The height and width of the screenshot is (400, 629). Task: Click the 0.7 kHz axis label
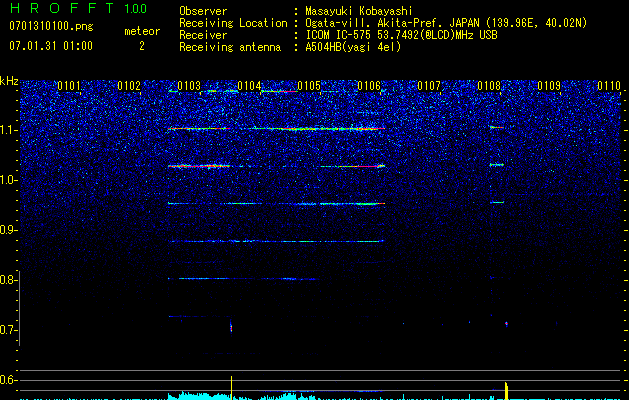8,330
